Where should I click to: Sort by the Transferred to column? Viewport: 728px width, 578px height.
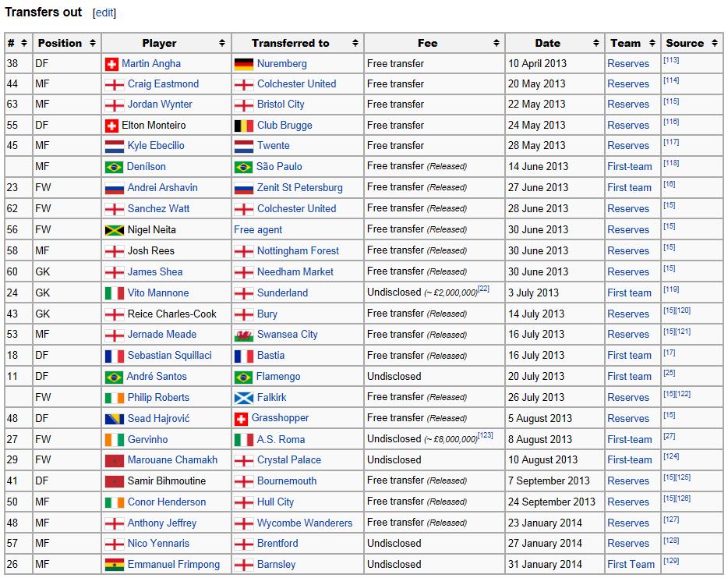click(x=290, y=44)
